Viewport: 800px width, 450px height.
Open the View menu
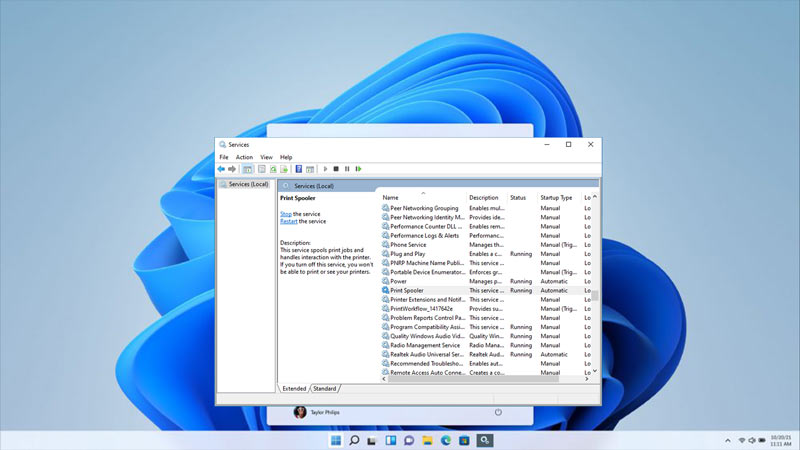pyautogui.click(x=266, y=157)
